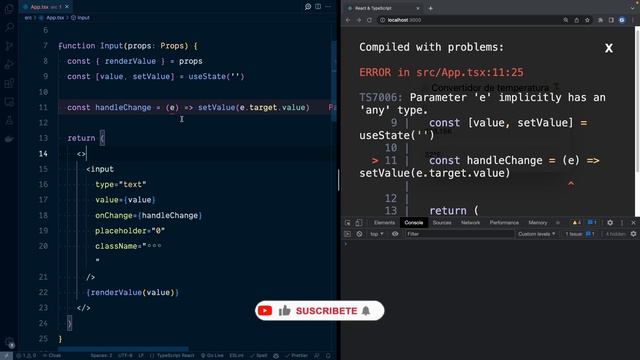Click the console Filter input
The height and width of the screenshot is (360, 640).
pos(460,234)
